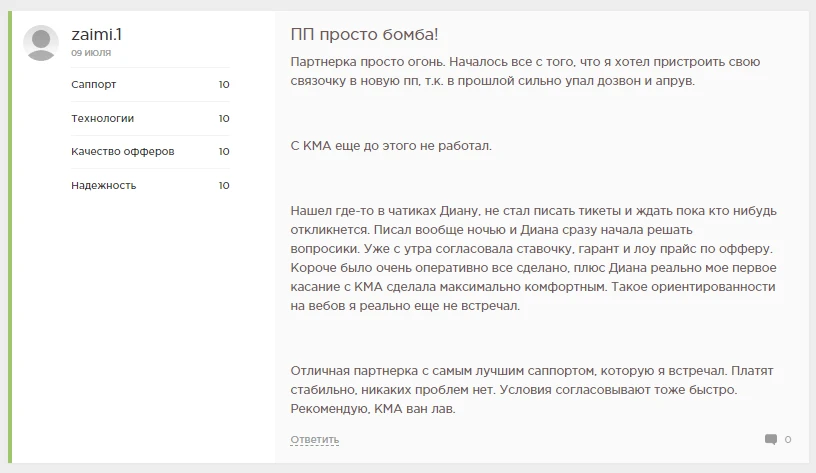Click the score 10 beside Надежность

224,185
